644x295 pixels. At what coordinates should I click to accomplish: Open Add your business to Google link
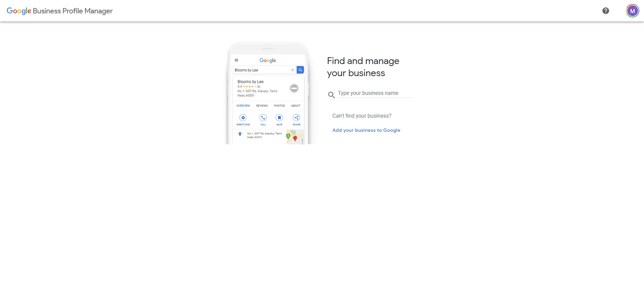point(366,130)
